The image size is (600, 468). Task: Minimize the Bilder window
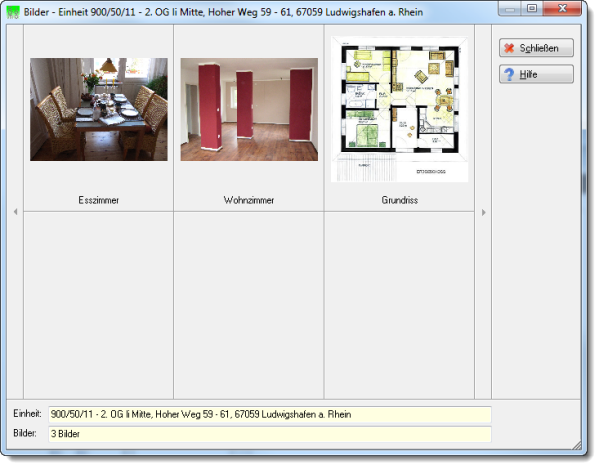coord(510,8)
